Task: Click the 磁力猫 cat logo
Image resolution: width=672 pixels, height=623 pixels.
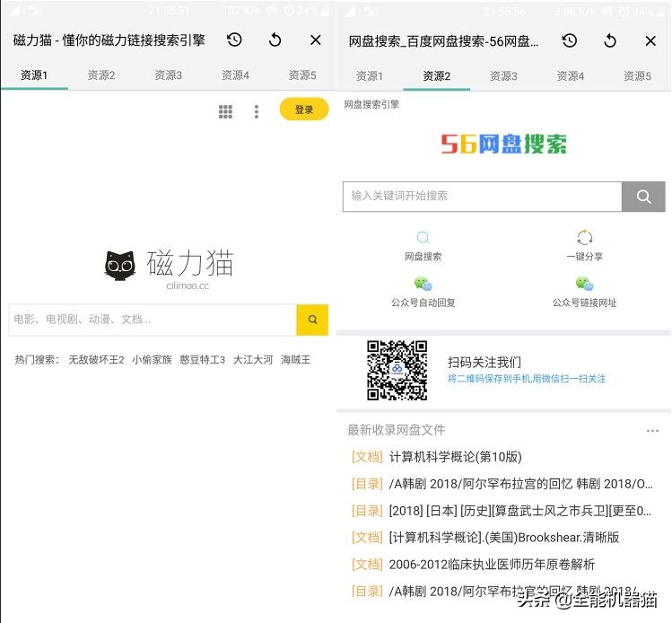Action: (x=120, y=266)
